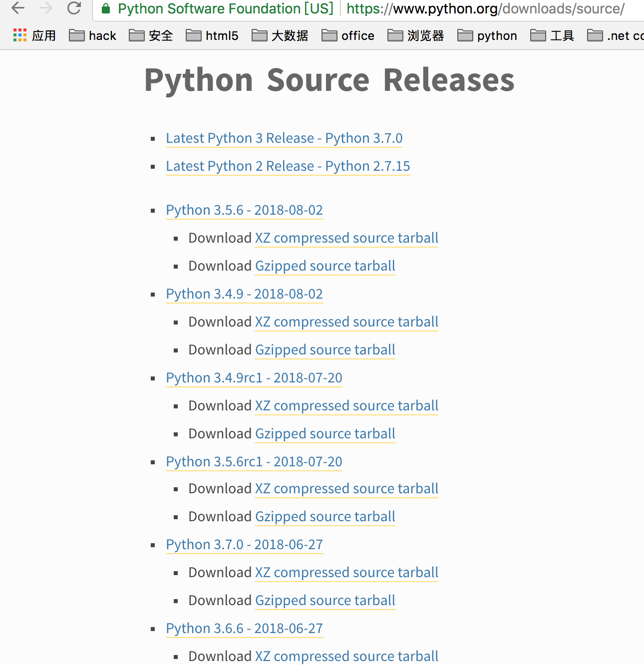644x665 pixels.
Task: Open the 大数据 bookmarks folder
Action: point(280,35)
